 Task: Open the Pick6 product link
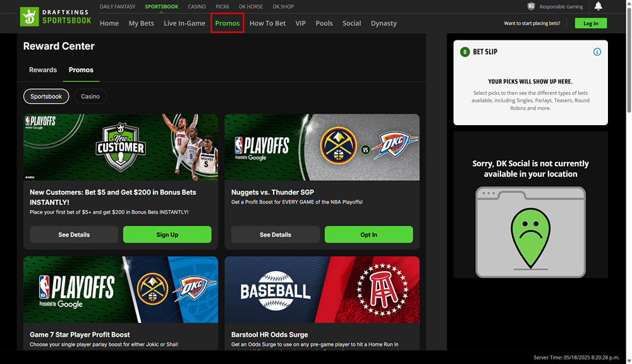point(222,6)
